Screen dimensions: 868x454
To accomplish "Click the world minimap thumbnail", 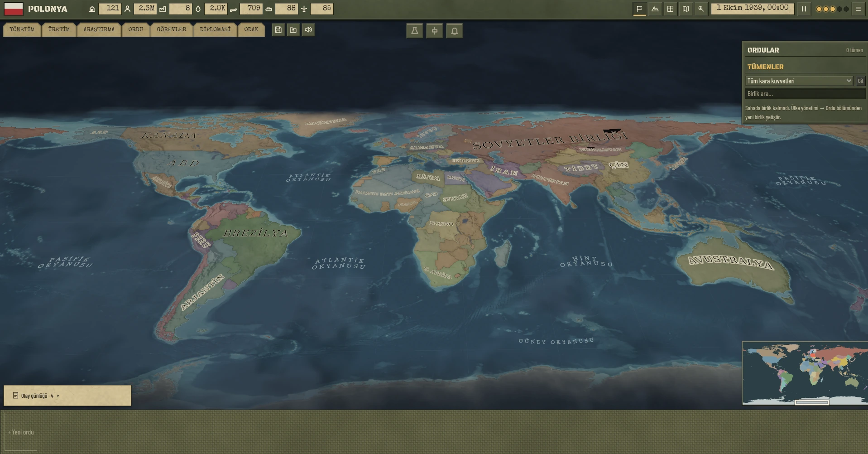I will coord(805,373).
